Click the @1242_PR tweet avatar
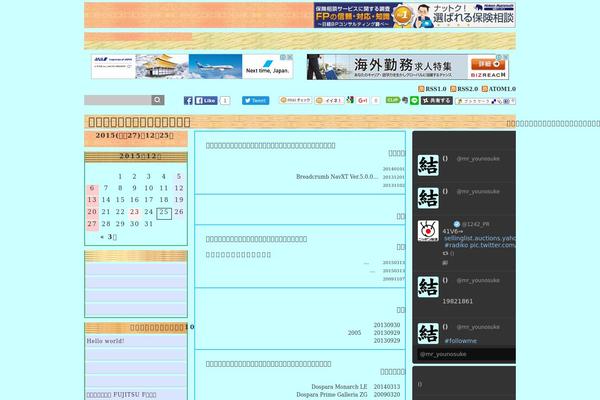Screen dimensions: 600x400 pos(428,231)
